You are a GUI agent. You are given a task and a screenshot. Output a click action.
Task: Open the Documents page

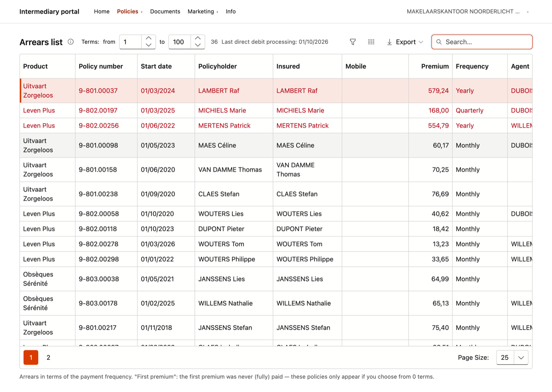[x=165, y=11]
